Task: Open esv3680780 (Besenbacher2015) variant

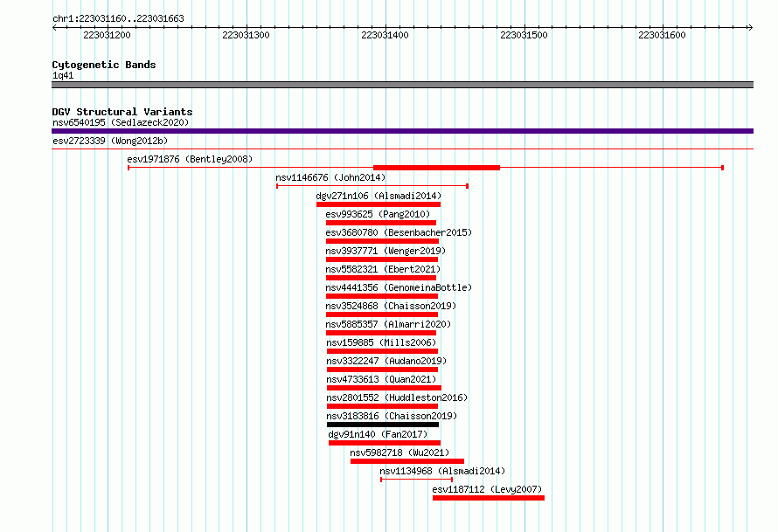Action: click(399, 232)
